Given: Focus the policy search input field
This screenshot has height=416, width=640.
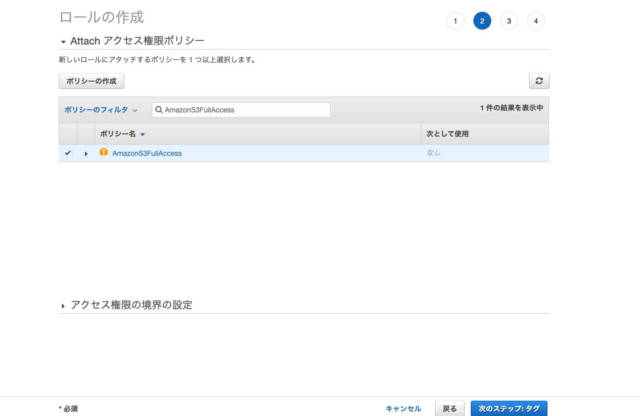Looking at the screenshot, I should click(x=241, y=110).
